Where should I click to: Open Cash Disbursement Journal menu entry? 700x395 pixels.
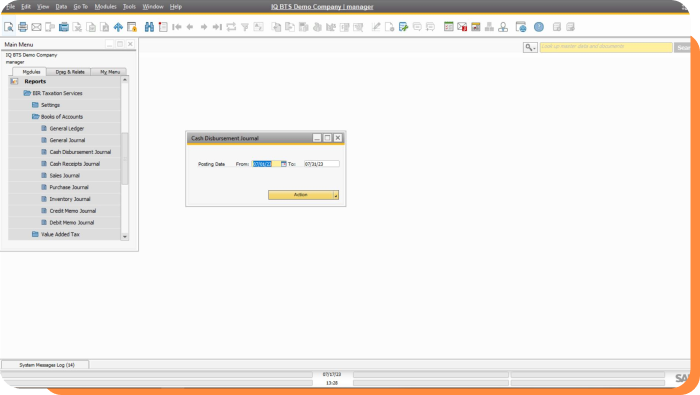point(80,152)
